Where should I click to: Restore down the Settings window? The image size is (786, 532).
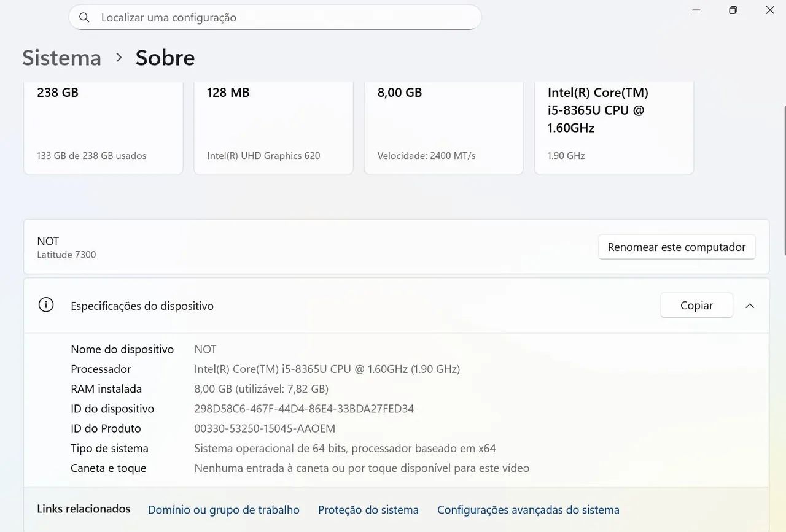pyautogui.click(x=733, y=10)
